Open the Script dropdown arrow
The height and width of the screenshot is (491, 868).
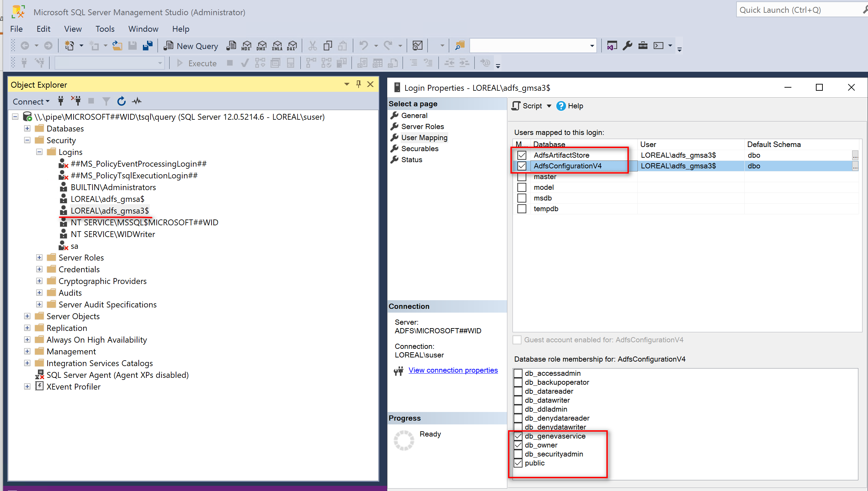(549, 106)
